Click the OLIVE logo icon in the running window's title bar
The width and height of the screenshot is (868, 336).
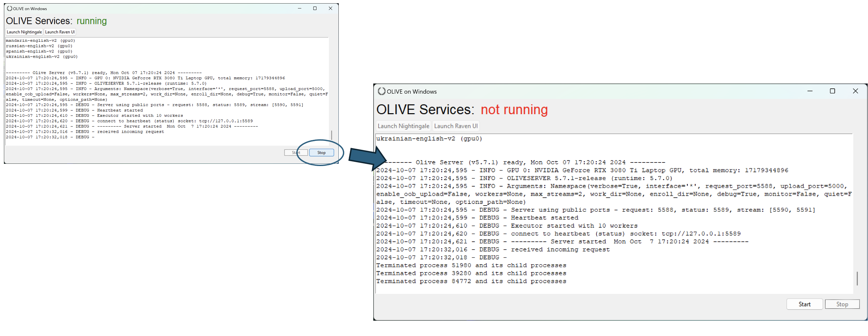tap(9, 8)
